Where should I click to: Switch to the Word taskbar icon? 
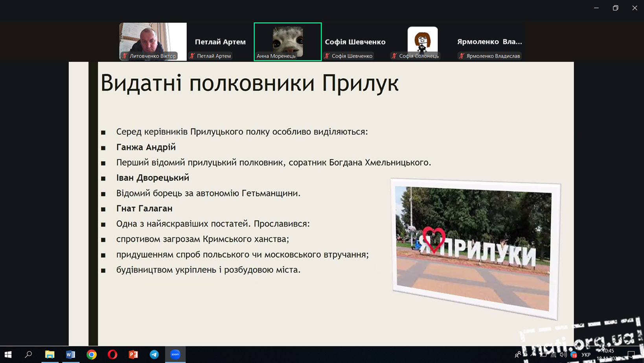point(71,354)
